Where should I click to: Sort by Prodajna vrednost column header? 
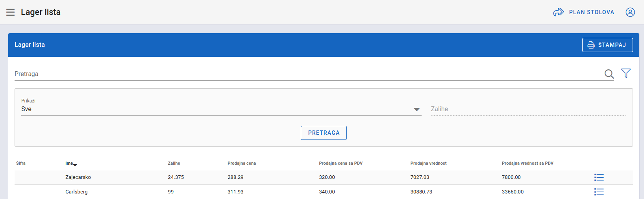[x=429, y=163]
